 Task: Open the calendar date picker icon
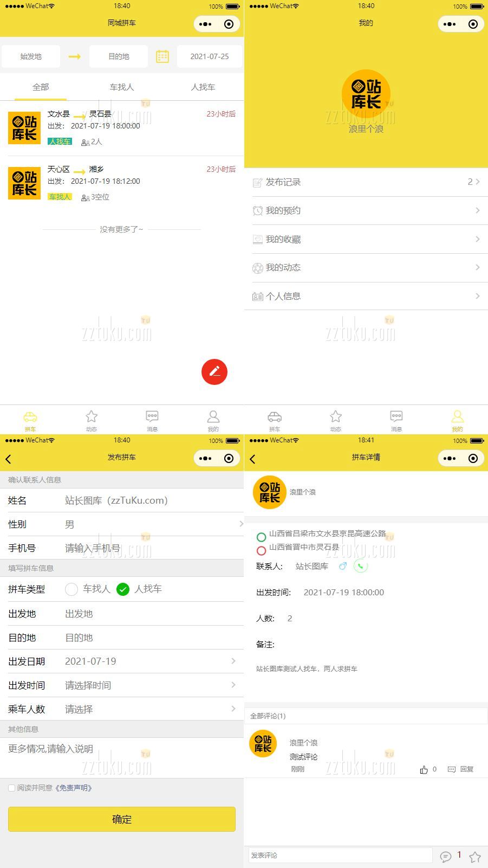point(162,56)
